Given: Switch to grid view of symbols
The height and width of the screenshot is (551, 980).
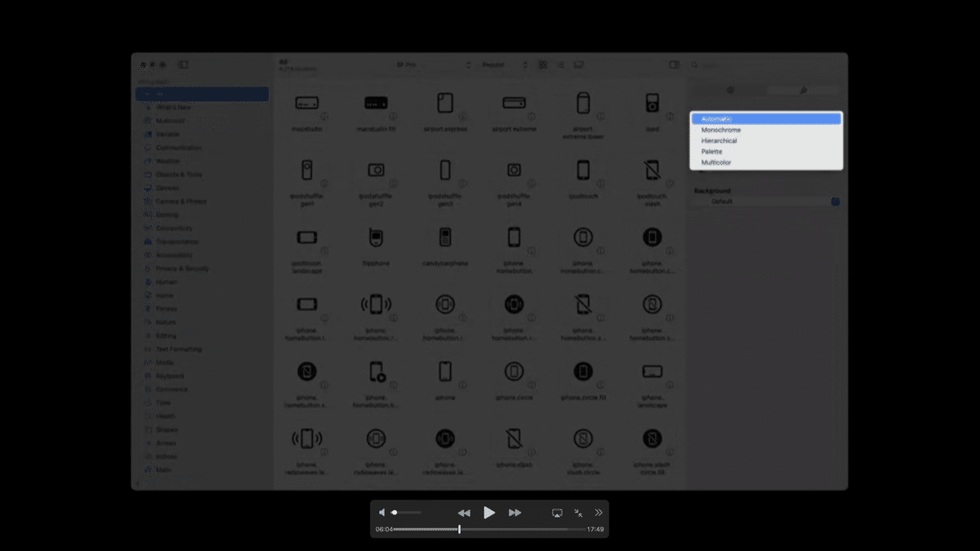Looking at the screenshot, I should point(543,64).
